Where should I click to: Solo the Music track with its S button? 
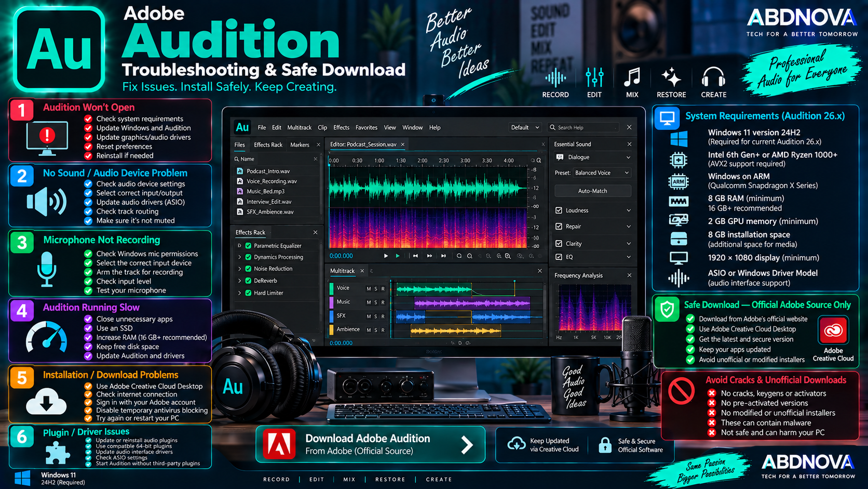[376, 302]
